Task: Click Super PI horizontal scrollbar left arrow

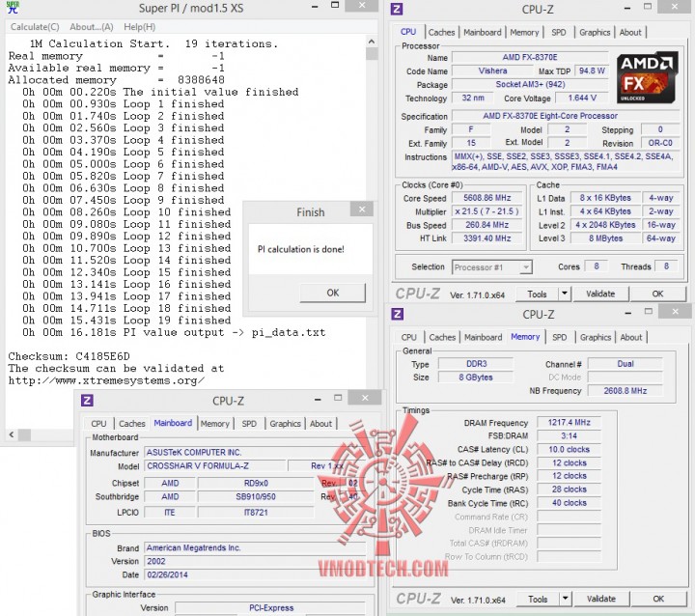Action: point(12,434)
